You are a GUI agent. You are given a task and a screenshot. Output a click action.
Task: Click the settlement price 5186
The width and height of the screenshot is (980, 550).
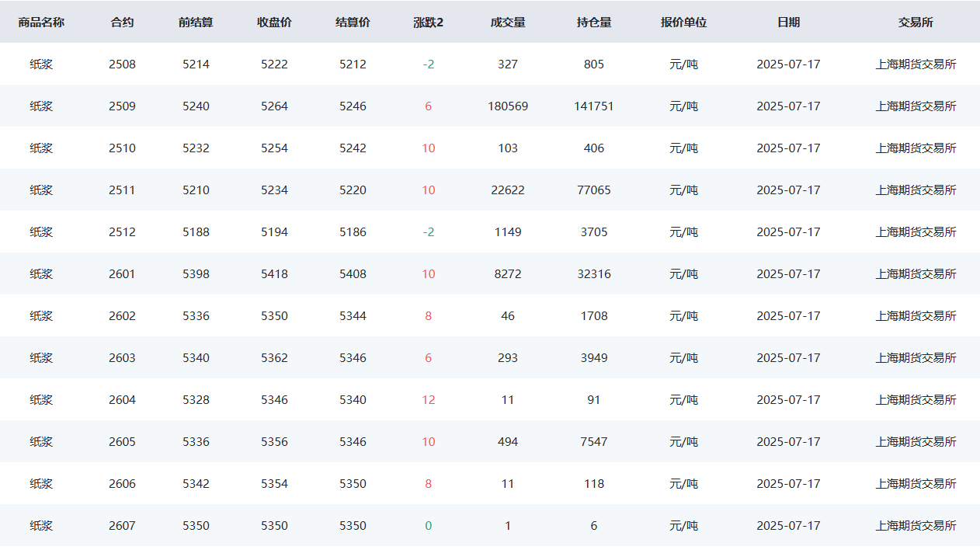tap(353, 232)
